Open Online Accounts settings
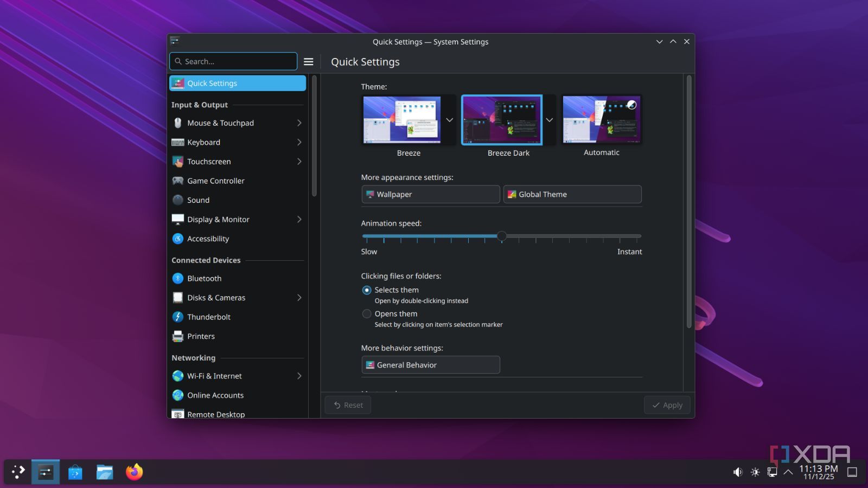868x488 pixels. (x=238, y=395)
